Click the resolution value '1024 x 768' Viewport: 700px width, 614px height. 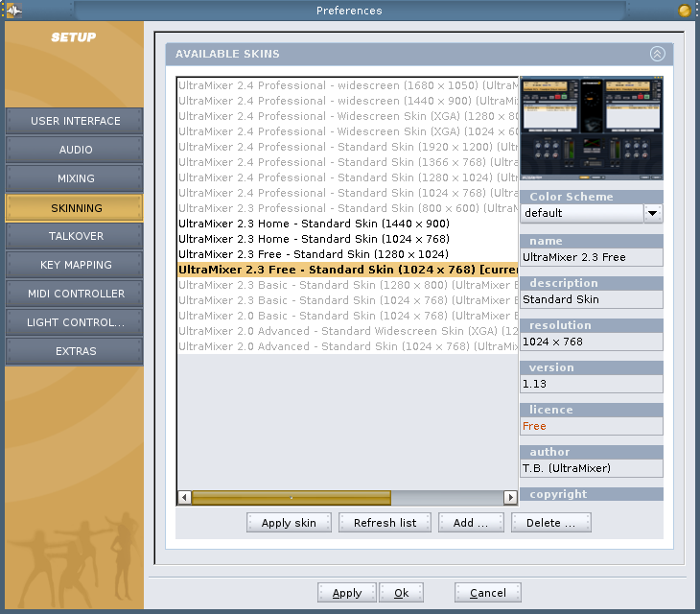point(592,342)
